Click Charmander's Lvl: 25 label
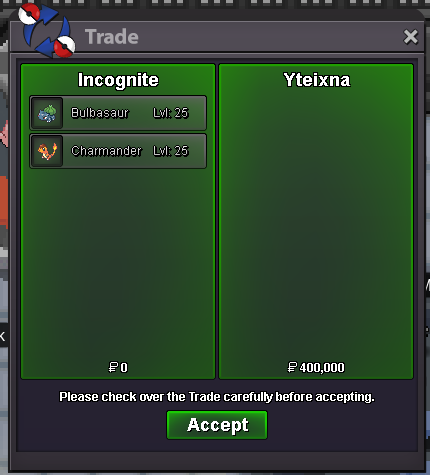 pyautogui.click(x=171, y=151)
